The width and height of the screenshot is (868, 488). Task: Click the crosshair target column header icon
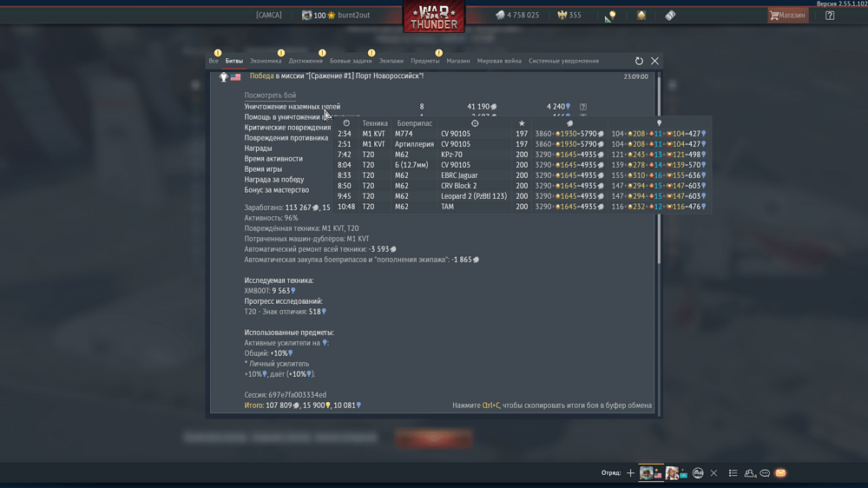point(475,123)
